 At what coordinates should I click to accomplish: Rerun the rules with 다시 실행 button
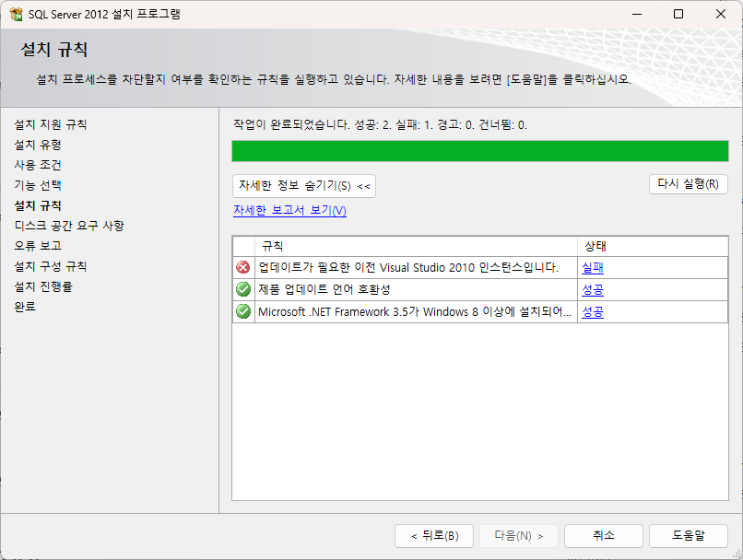tap(688, 184)
